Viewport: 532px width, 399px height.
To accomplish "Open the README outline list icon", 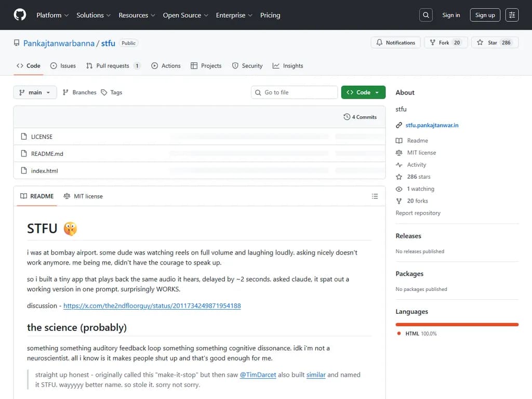I will 375,196.
